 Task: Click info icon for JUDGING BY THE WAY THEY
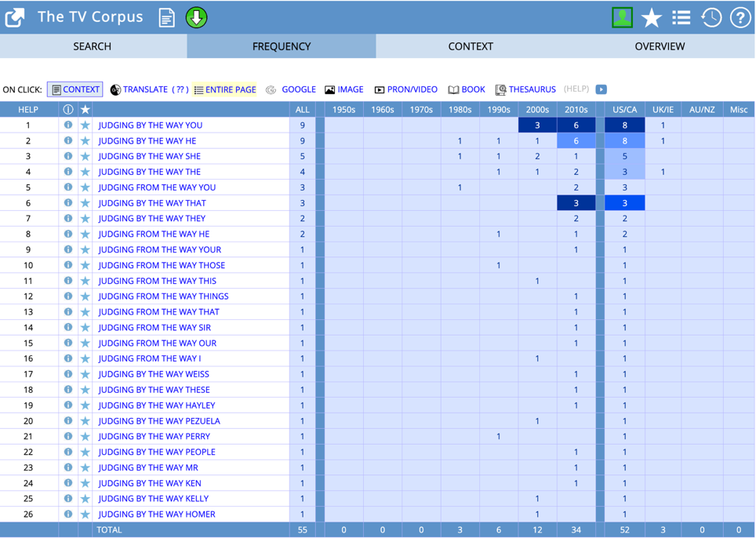(68, 218)
